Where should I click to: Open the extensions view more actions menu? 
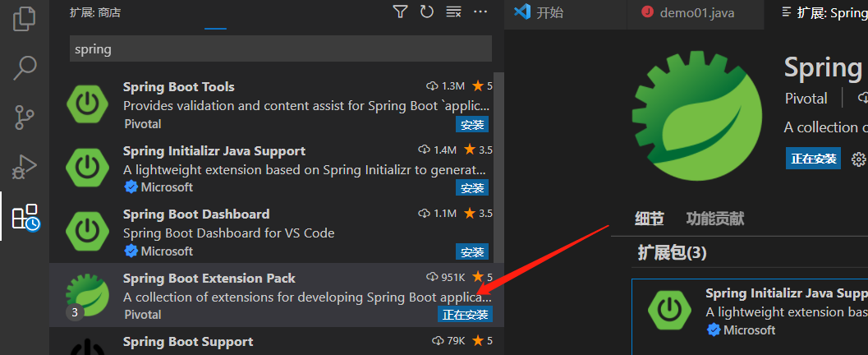(480, 12)
